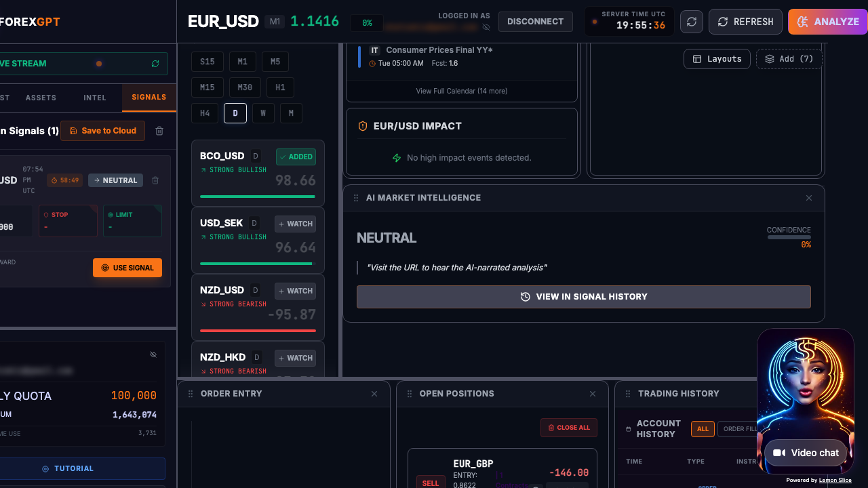Delete the neutral signal card via its trash icon
868x488 pixels.
[x=155, y=180]
